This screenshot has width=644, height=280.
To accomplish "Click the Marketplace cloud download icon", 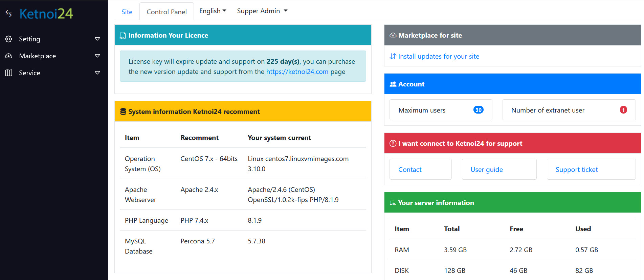I will pyautogui.click(x=9, y=56).
